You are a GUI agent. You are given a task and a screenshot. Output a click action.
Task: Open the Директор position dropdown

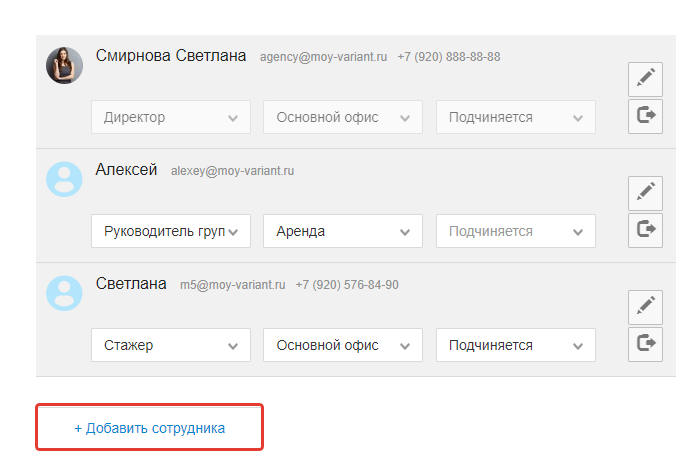(171, 117)
